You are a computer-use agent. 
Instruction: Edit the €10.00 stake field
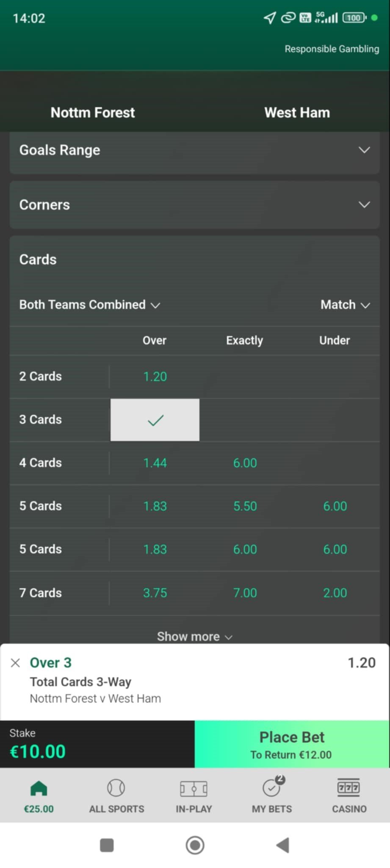(97, 744)
